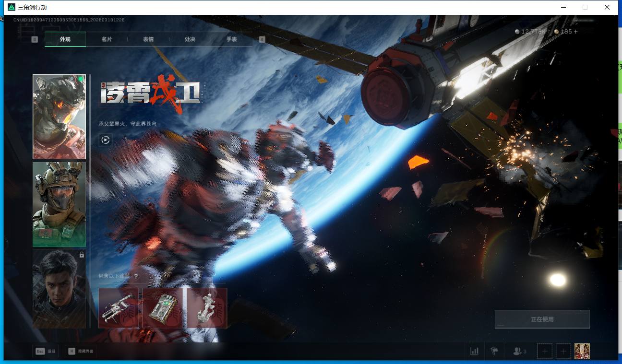
Task: View the weapon skin item in bundle
Action: 119,308
